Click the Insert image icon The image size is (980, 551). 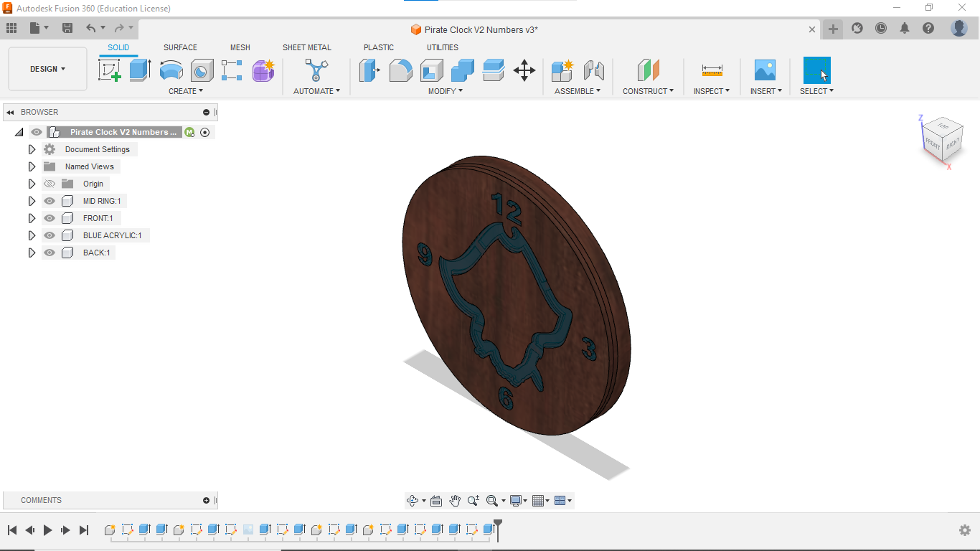pos(765,70)
